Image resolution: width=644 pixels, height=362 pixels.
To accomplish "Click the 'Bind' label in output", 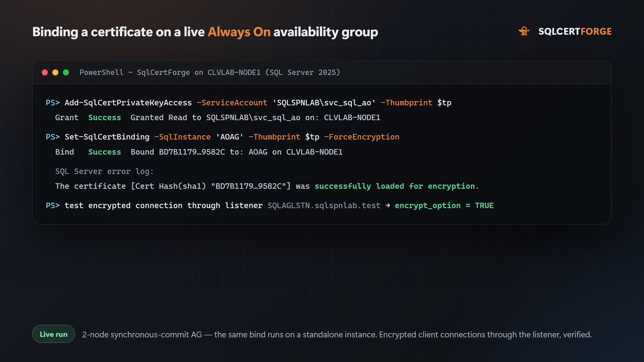I will [x=64, y=152].
